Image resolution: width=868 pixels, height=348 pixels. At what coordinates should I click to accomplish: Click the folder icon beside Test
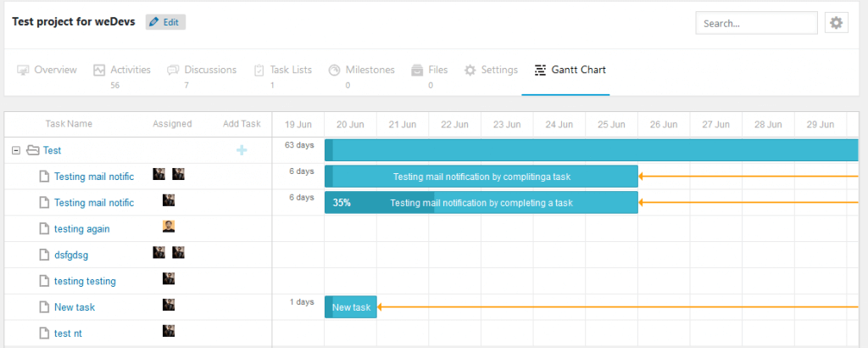(33, 150)
